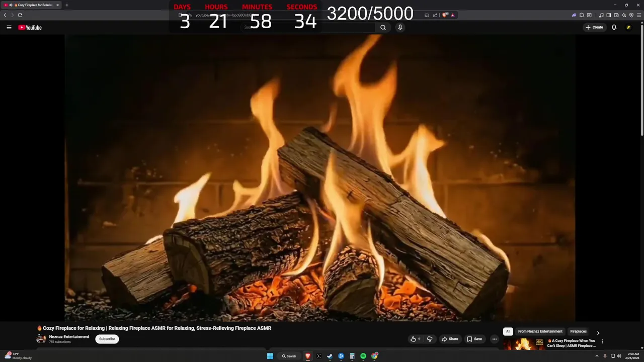Viewport: 644px width, 362px height.
Task: Open Calculator from the taskbar
Action: pos(352,356)
